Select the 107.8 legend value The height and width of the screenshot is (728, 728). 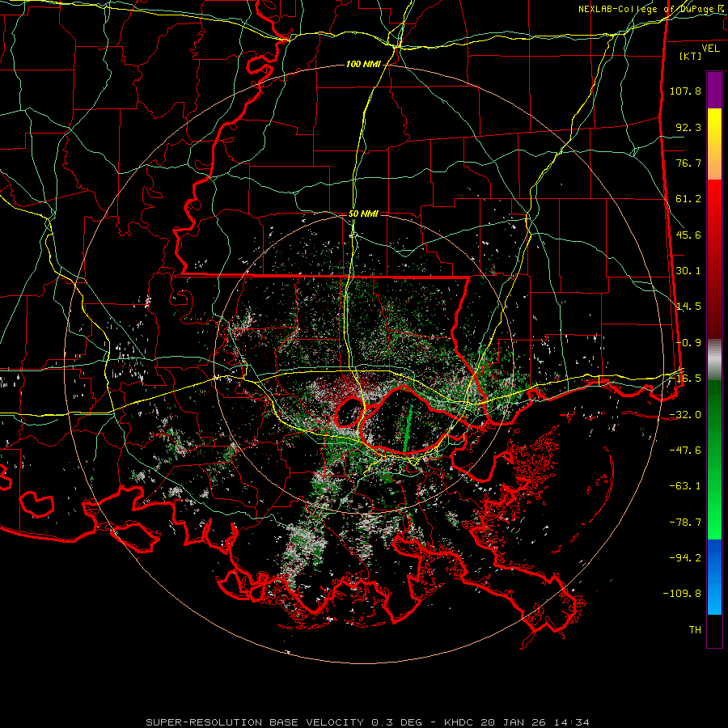(x=685, y=91)
